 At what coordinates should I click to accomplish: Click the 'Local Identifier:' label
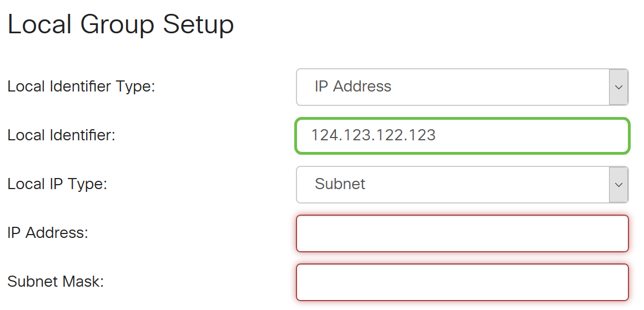click(61, 135)
